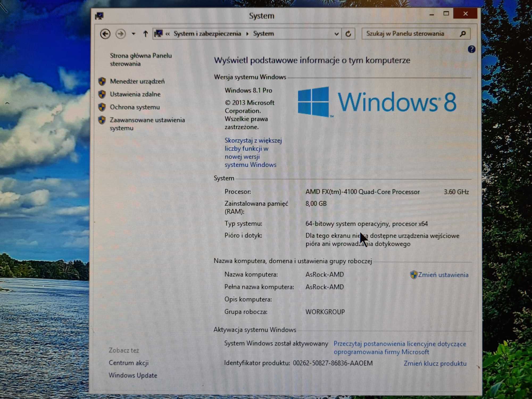Click the shield icon next to Zmień ustawienia
Image resolution: width=532 pixels, height=399 pixels.
[414, 275]
